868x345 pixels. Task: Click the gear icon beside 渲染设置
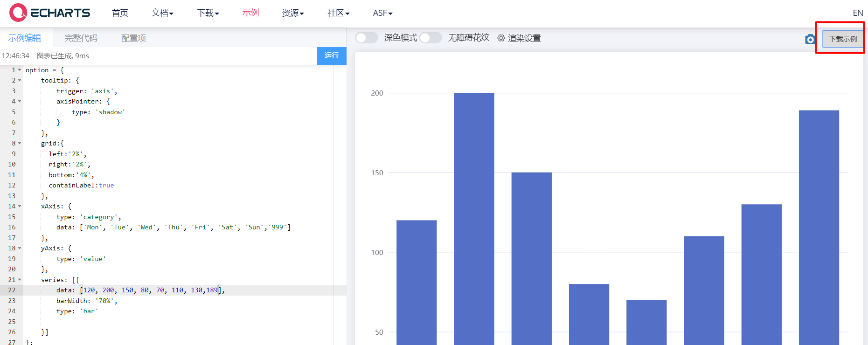click(x=501, y=38)
